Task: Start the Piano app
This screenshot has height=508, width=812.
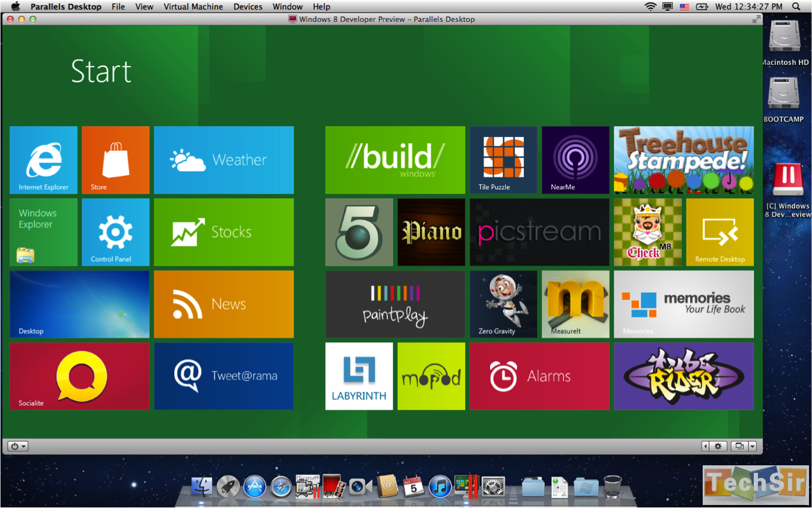Action: coord(431,232)
